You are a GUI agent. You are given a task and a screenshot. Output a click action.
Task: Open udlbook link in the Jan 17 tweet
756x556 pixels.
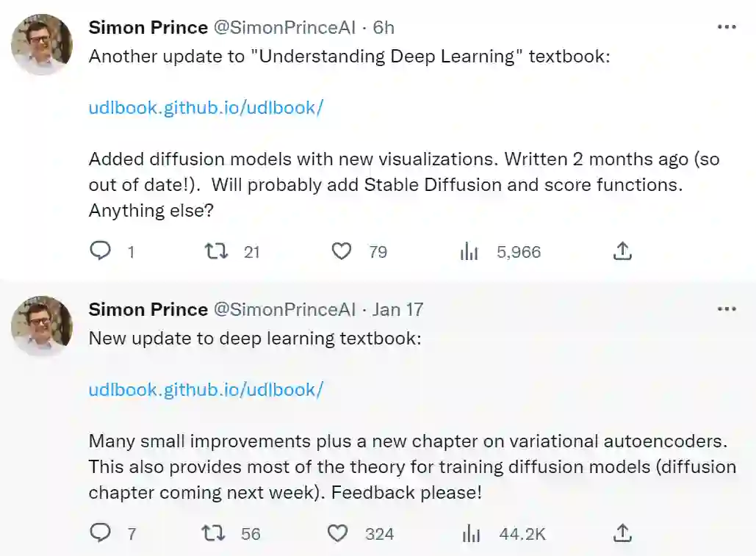(206, 389)
